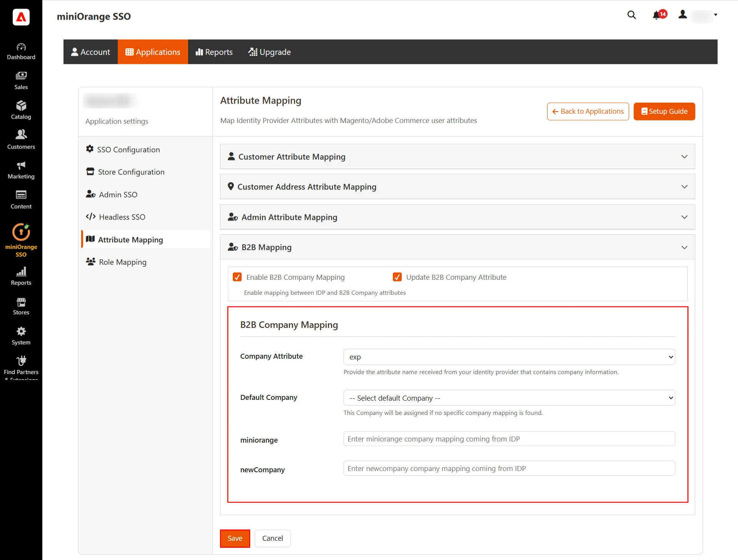Click the Customer Attribute Mapping header title

tap(292, 157)
